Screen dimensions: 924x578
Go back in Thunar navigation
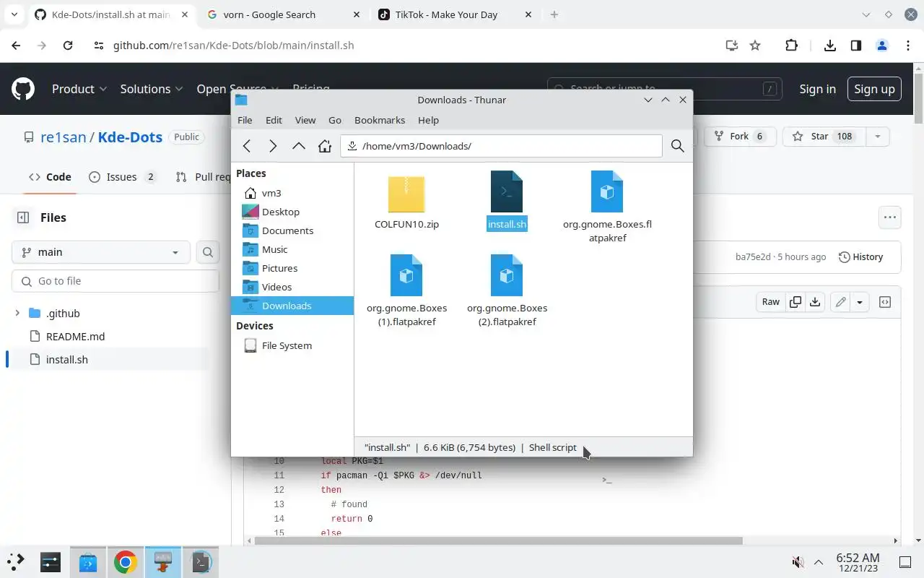click(x=247, y=146)
